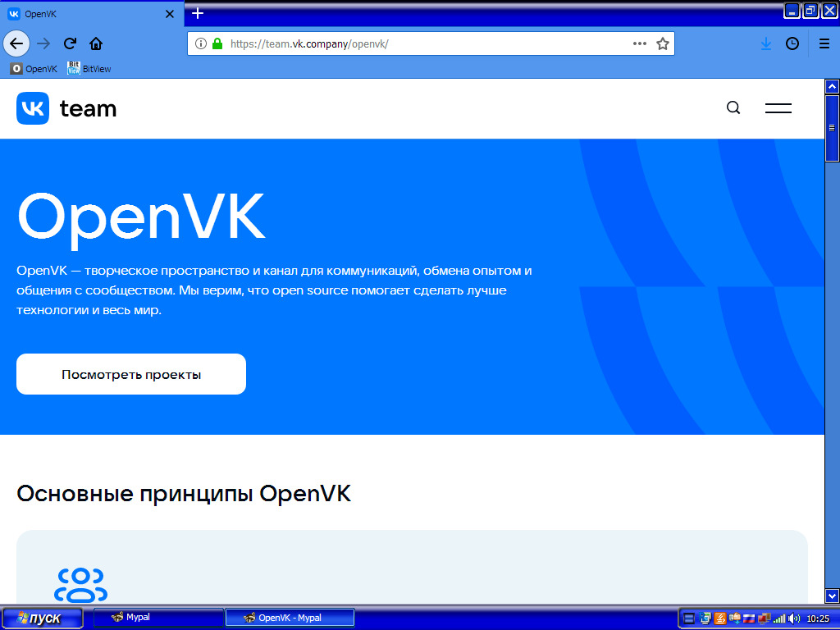Click the Посмотреть проекты button

(131, 374)
